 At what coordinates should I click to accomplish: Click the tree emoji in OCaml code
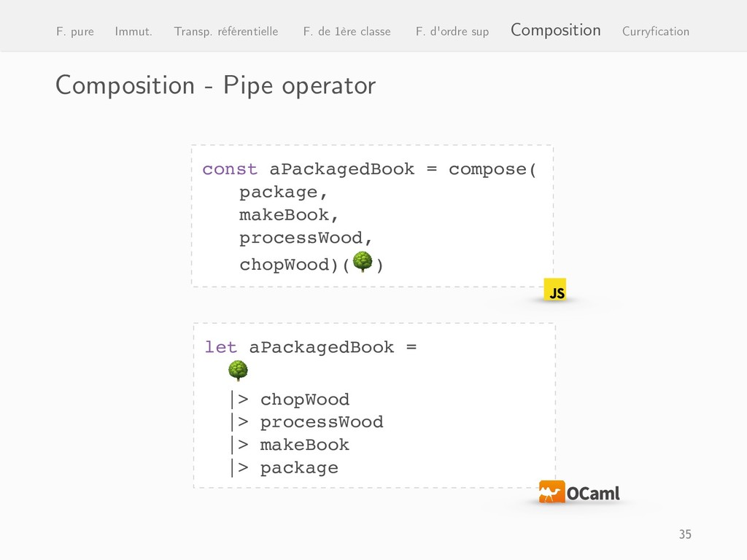pos(239,370)
